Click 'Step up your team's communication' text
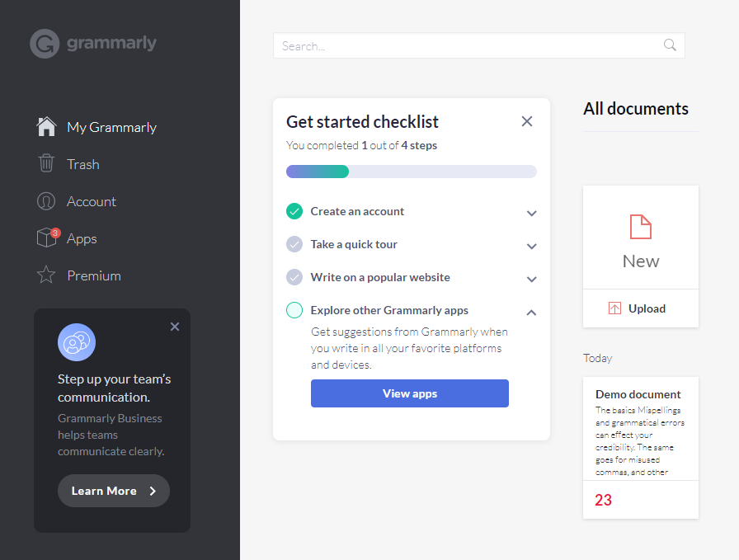 pos(115,388)
